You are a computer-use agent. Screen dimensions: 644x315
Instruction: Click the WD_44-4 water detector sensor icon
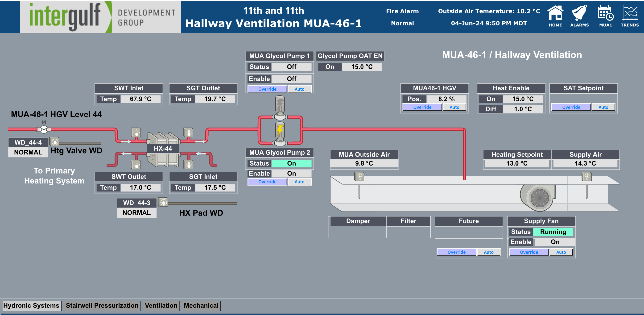click(x=54, y=142)
